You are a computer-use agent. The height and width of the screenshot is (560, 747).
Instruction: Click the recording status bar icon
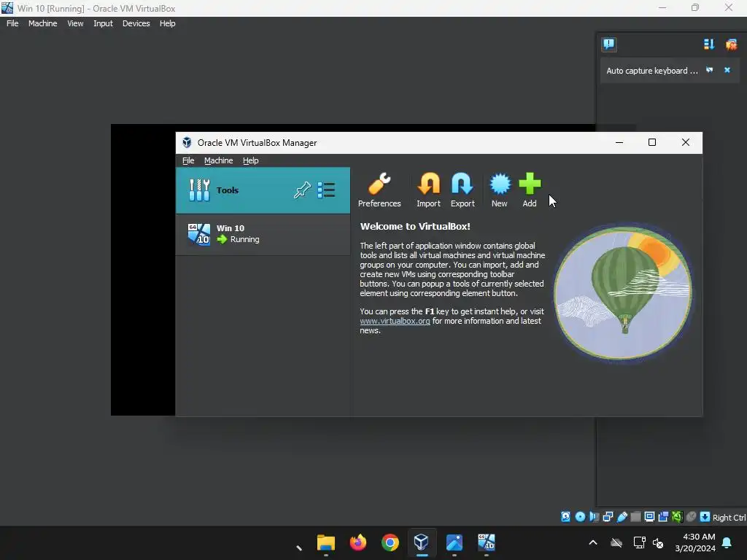[x=663, y=517]
